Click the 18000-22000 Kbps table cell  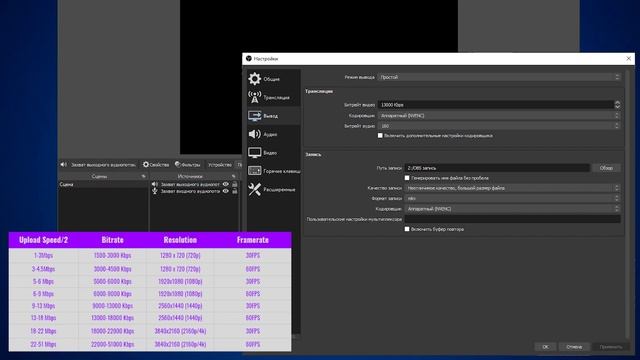pyautogui.click(x=112, y=331)
